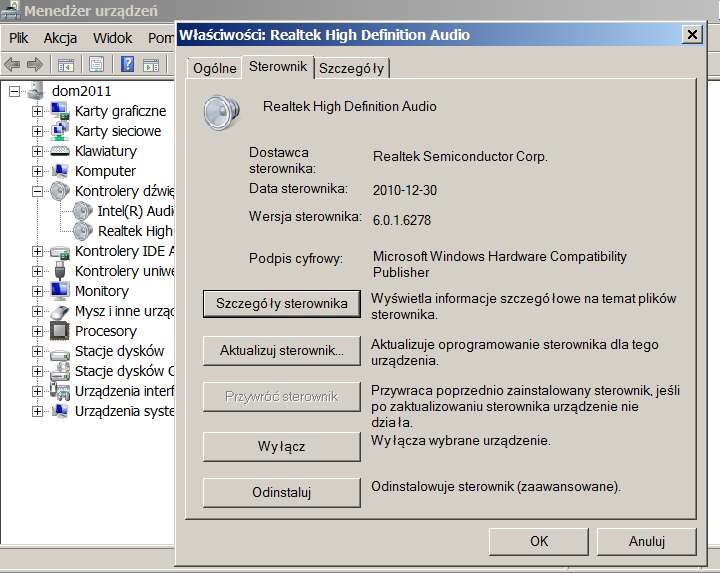Click the show/hide console tree toolbar icon
This screenshot has height=573, width=720.
click(x=66, y=65)
